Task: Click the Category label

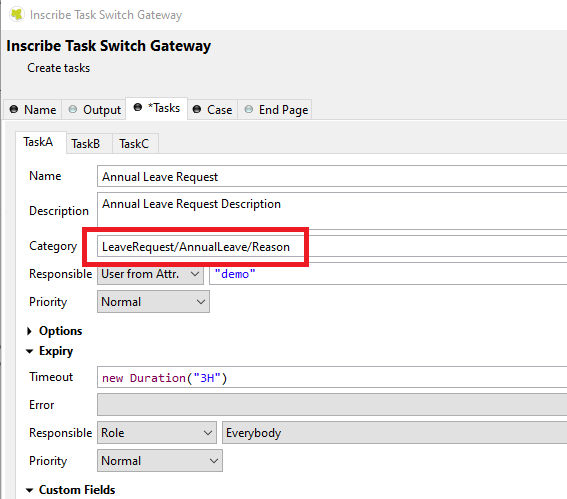Action: coord(53,246)
